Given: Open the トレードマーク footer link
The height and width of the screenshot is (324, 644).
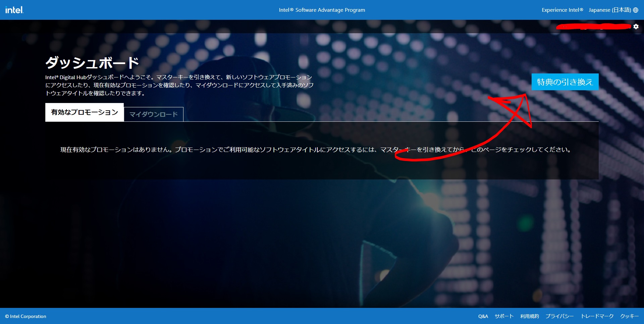Looking at the screenshot, I should pos(597,316).
